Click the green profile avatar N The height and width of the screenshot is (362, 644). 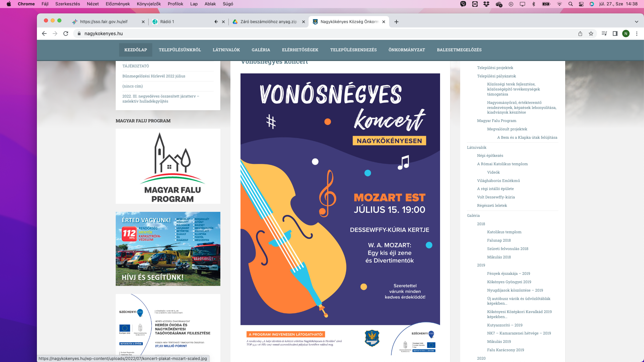click(x=626, y=34)
